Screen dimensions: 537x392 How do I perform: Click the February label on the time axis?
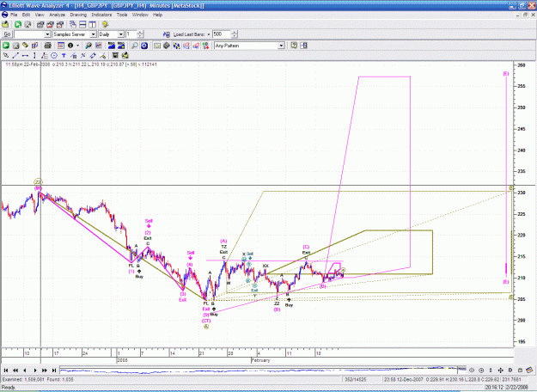(261, 360)
